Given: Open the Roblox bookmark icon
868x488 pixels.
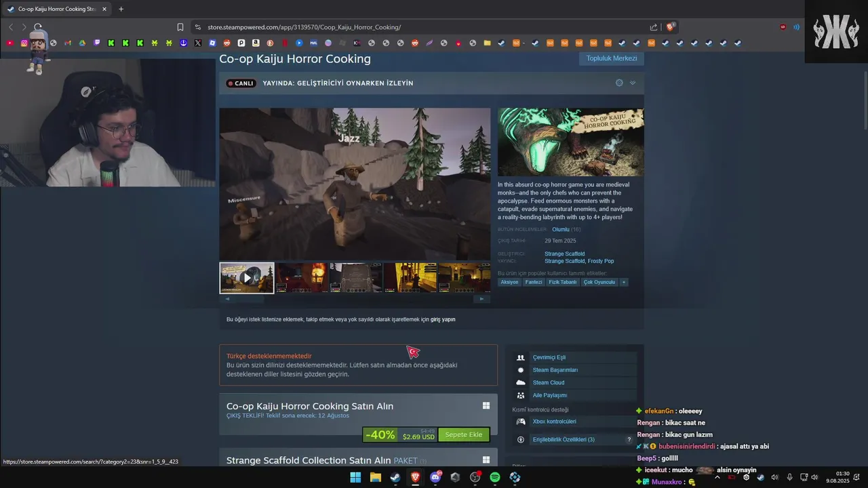Looking at the screenshot, I should [x=212, y=43].
